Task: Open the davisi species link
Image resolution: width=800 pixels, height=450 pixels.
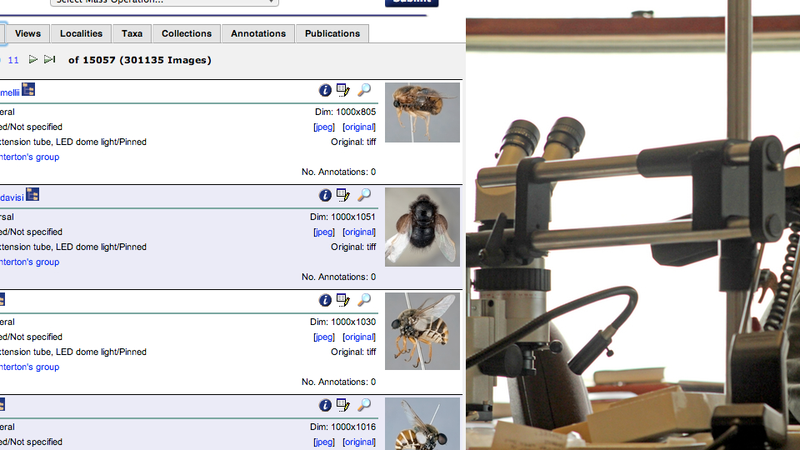Action: [12, 197]
